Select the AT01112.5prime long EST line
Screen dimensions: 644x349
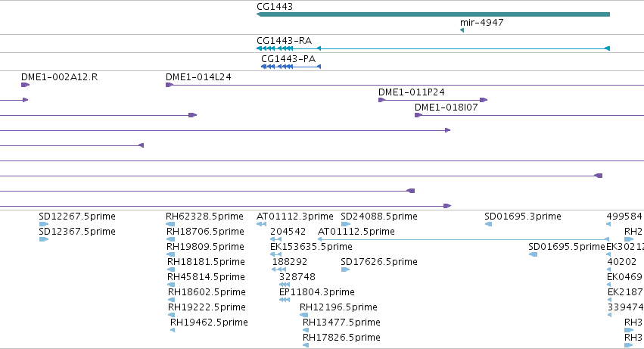464,239
